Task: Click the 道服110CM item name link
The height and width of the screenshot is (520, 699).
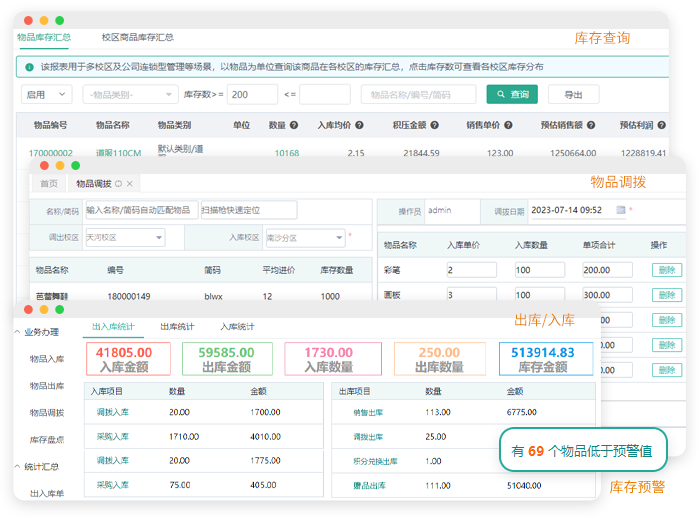Action: (119, 153)
